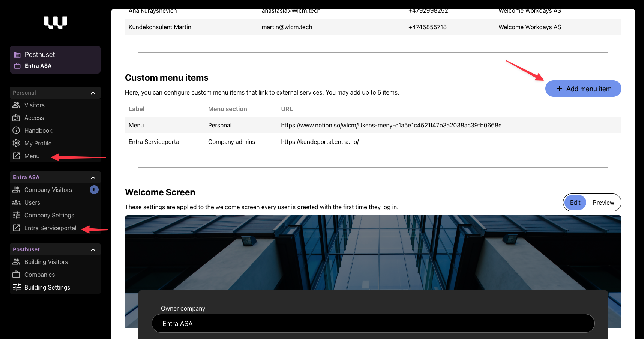Open the Building Visitors page
Viewport: 644px width, 339px height.
[x=46, y=262]
